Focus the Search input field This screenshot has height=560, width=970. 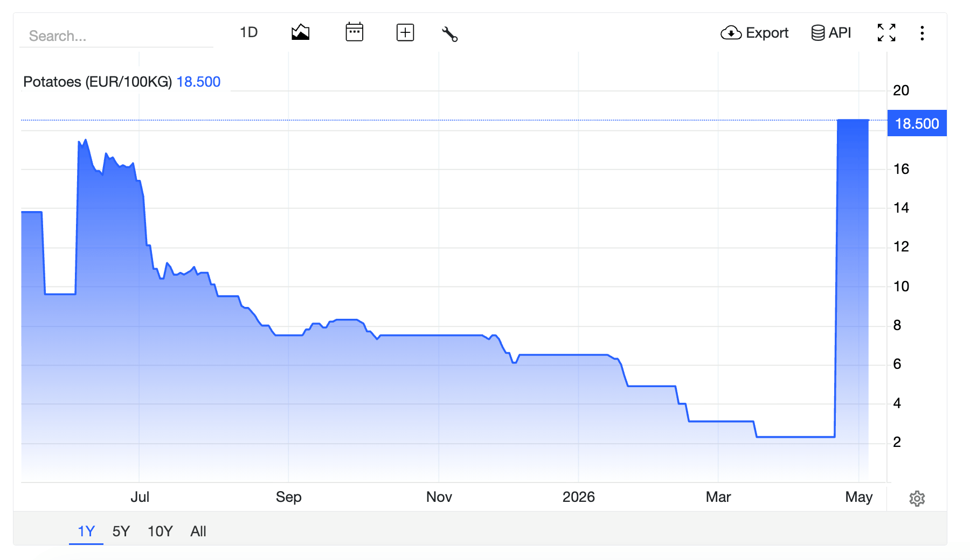tap(116, 36)
